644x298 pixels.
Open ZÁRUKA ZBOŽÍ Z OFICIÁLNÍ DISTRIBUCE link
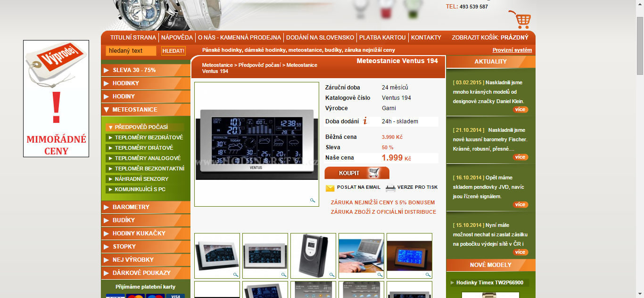coord(383,212)
